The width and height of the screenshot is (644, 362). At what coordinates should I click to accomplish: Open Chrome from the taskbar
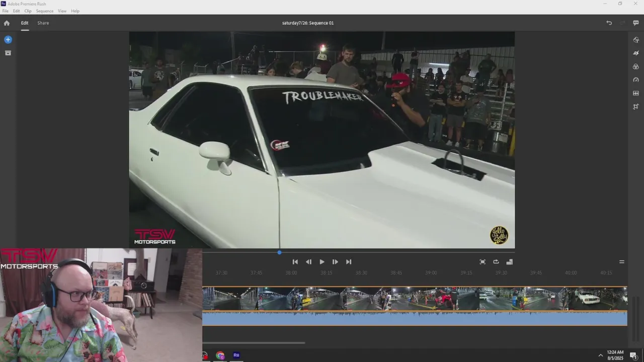220,355
